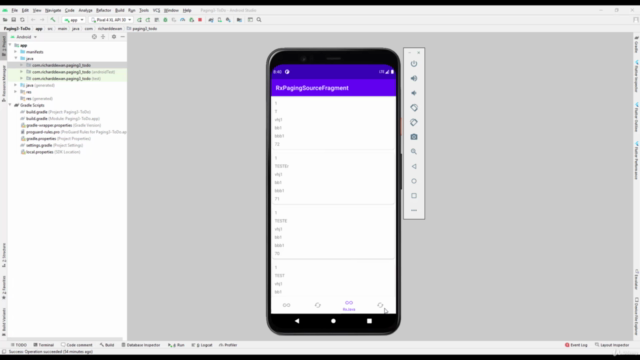The height and width of the screenshot is (360, 640).
Task: Tap the phone's Recents square button
Action: click(x=369, y=321)
